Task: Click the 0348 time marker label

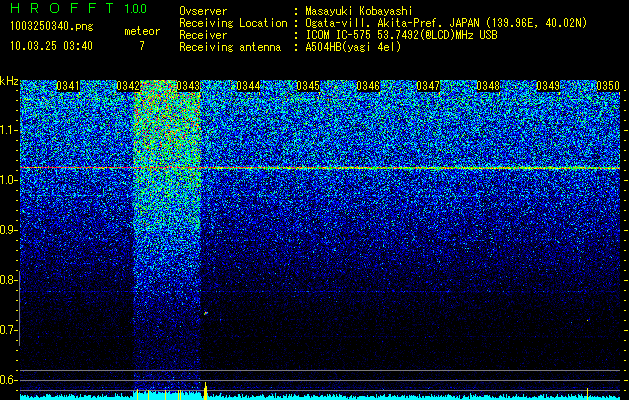Action: pyautogui.click(x=488, y=86)
